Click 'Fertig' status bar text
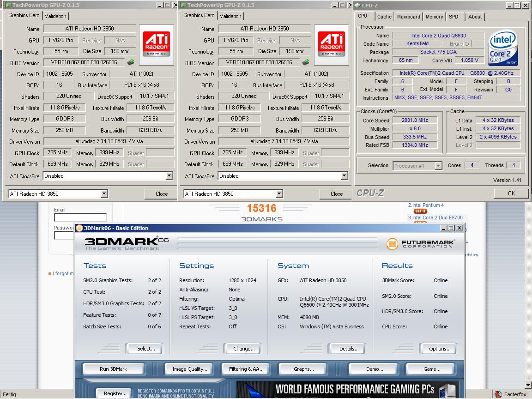 click(x=9, y=394)
